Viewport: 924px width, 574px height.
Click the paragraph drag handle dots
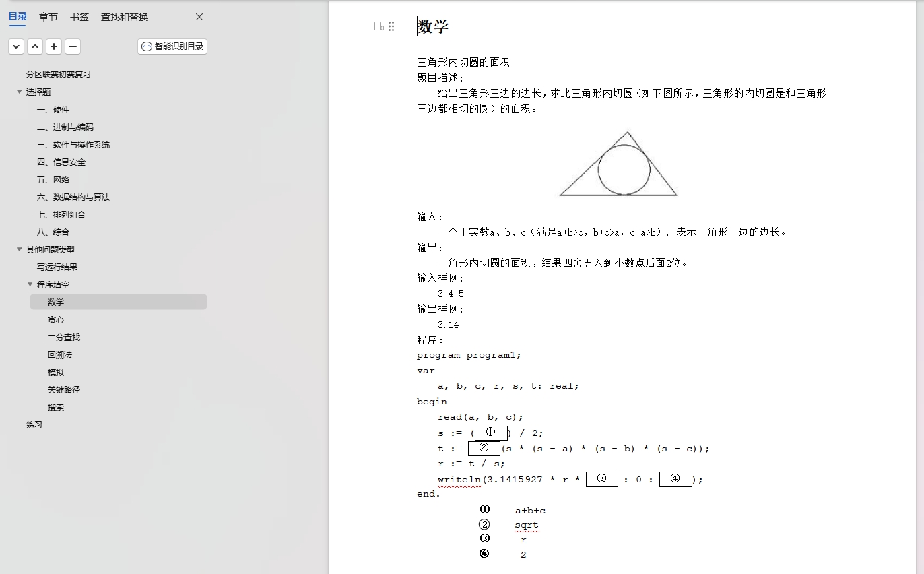pos(391,27)
